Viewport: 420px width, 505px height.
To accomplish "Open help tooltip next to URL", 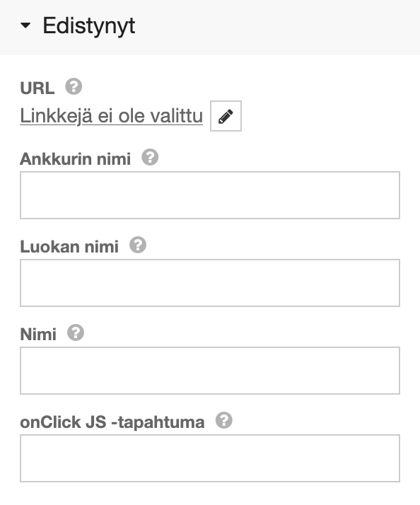I will (74, 86).
